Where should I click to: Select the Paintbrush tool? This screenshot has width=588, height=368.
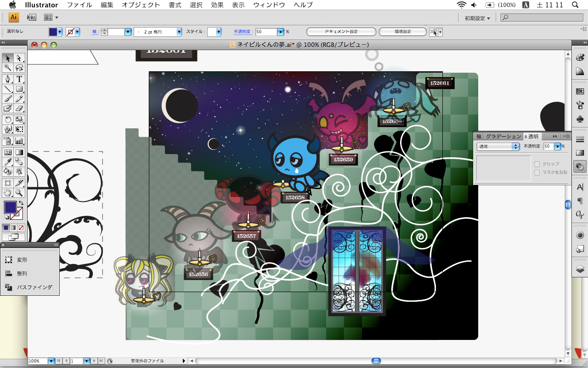[x=7, y=98]
